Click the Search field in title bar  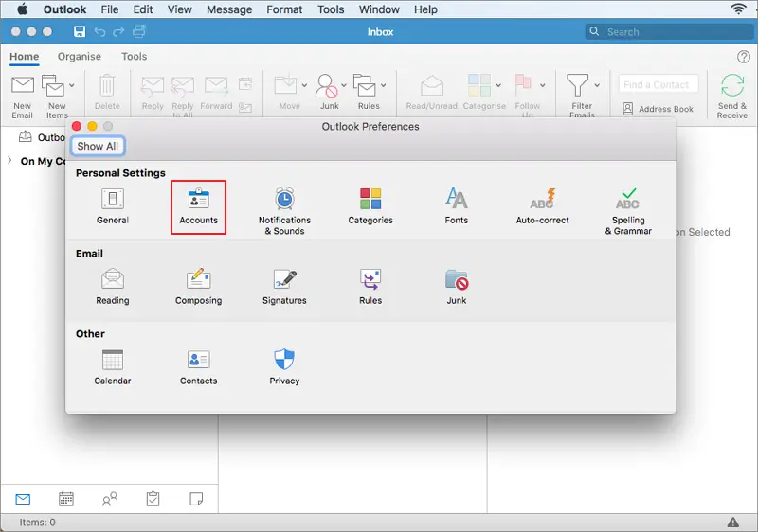669,32
